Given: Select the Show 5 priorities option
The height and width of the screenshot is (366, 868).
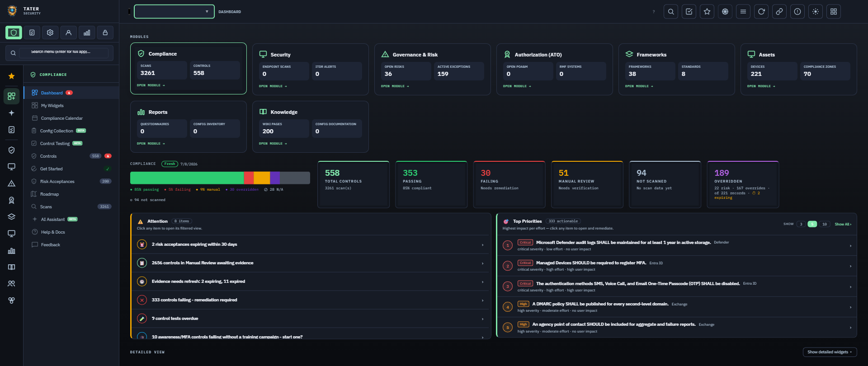Looking at the screenshot, I should tap(812, 224).
